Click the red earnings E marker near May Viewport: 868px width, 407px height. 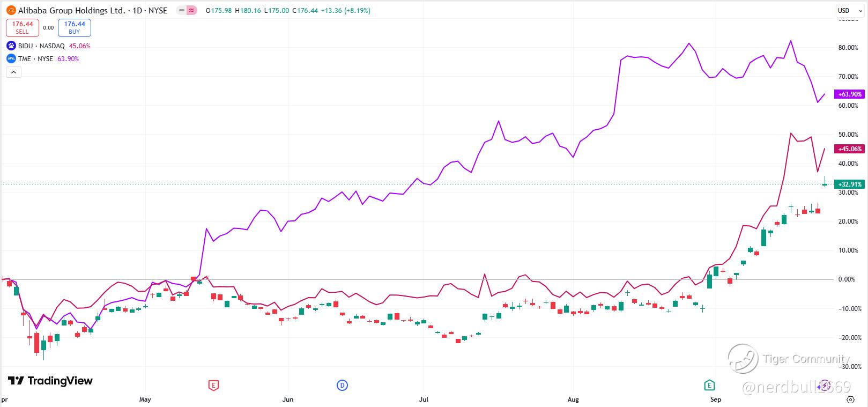pyautogui.click(x=213, y=385)
